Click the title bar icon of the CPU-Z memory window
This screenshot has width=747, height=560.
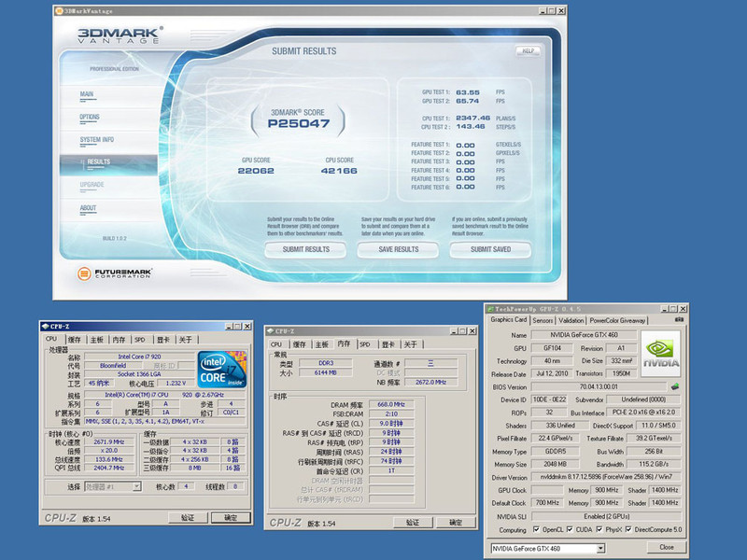coord(270,331)
